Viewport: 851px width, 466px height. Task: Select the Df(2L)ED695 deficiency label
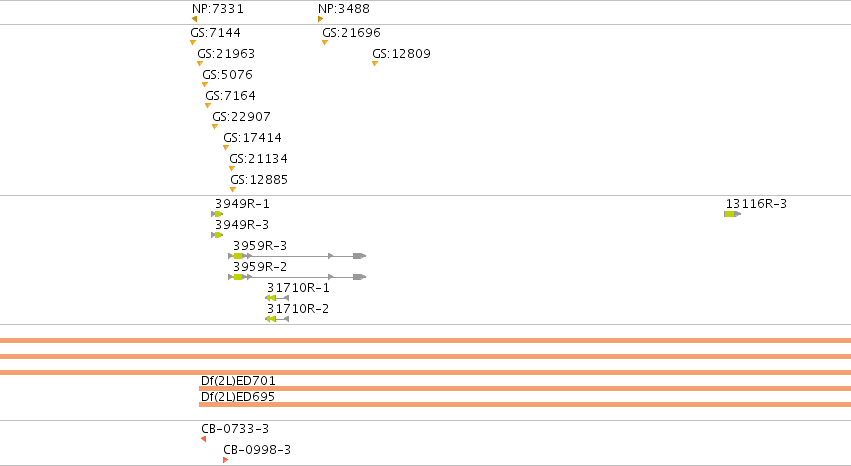[238, 397]
